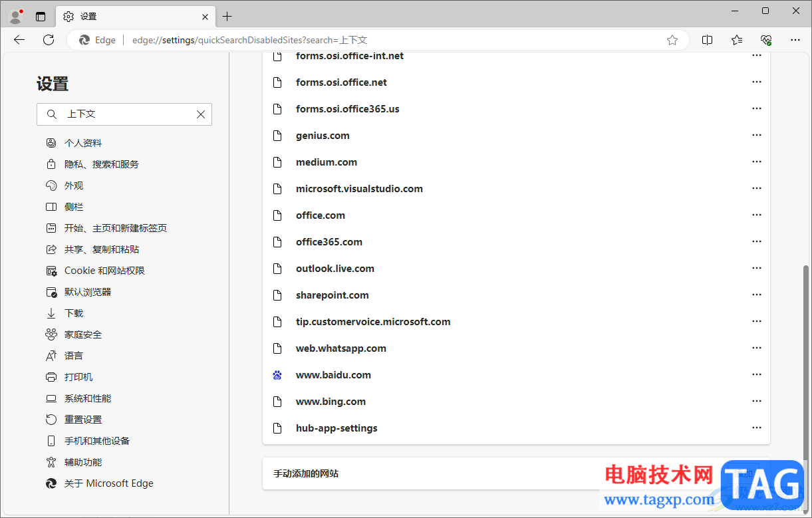Select the genius.com site name

(323, 136)
